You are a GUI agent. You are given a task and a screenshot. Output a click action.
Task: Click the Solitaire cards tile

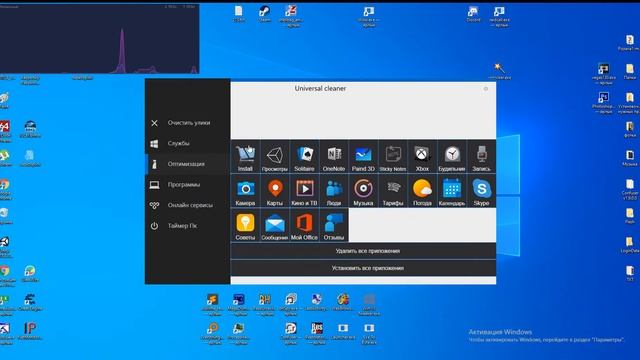[x=304, y=157]
